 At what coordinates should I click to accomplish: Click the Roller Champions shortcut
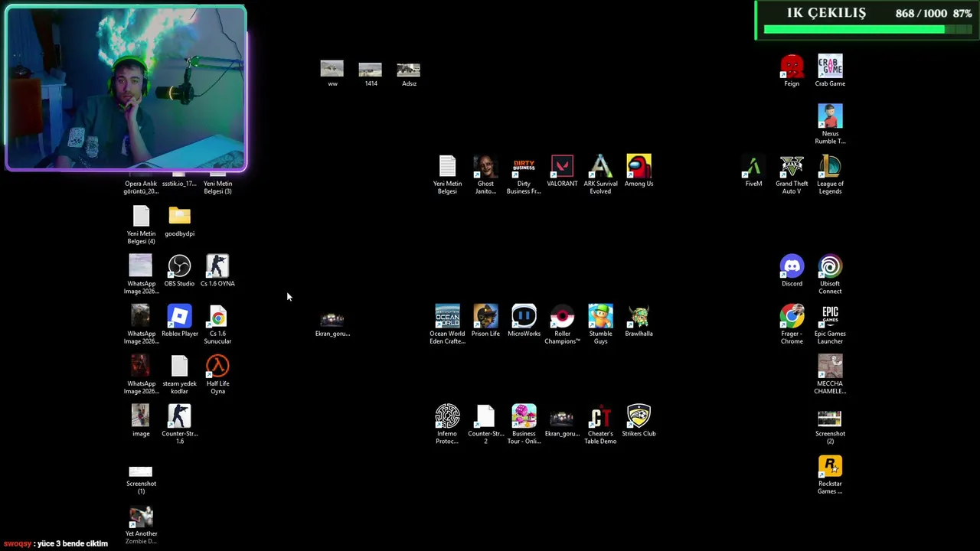tap(562, 317)
